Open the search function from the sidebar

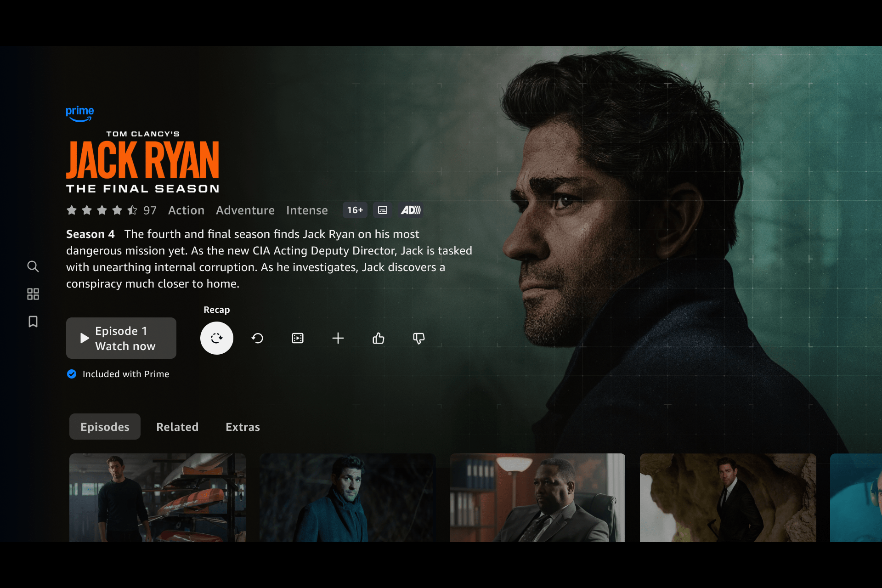(x=33, y=266)
